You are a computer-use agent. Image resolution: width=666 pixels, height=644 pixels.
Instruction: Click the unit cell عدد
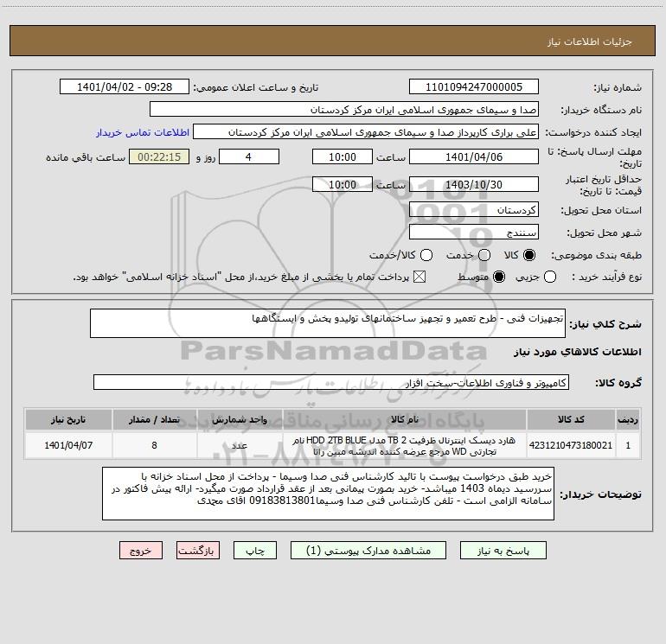click(240, 445)
